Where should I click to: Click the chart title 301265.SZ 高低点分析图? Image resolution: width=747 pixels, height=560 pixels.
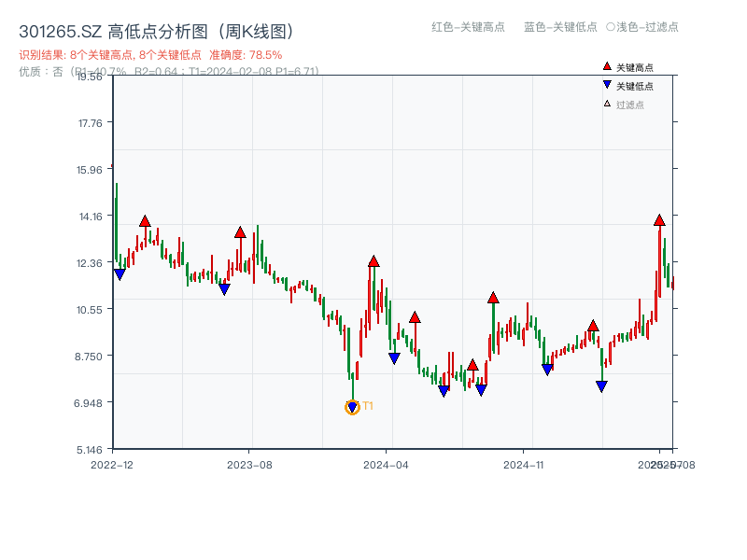tap(157, 31)
